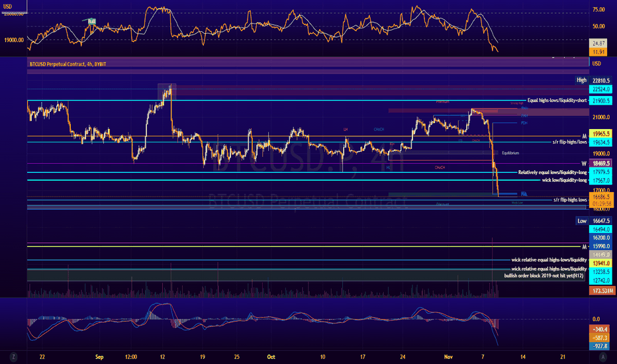Click the USD label in top-left corner
The width and height of the screenshot is (617, 364).
[x=7, y=7]
